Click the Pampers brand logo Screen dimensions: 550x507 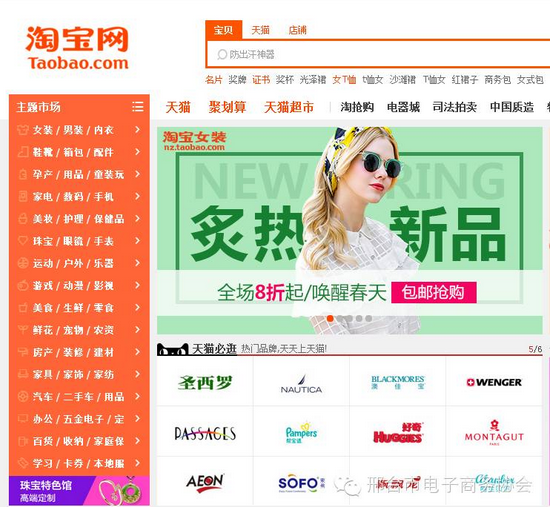pos(301,433)
